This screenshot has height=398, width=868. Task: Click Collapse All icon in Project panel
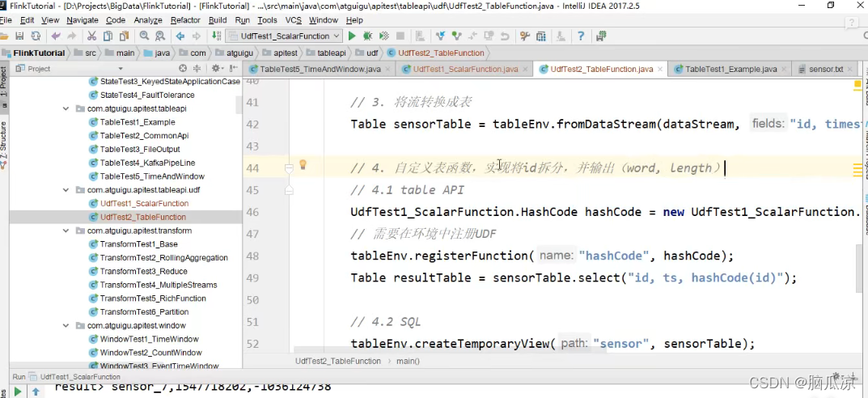tap(197, 69)
